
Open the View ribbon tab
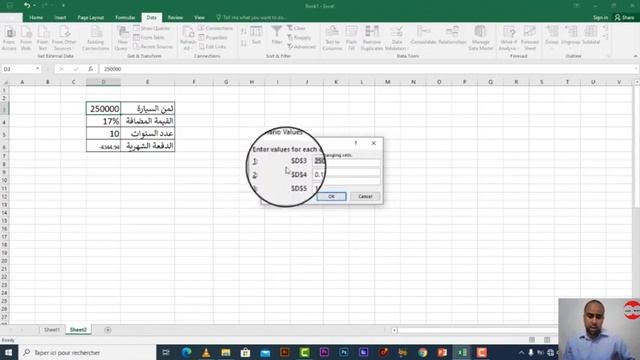tap(199, 18)
